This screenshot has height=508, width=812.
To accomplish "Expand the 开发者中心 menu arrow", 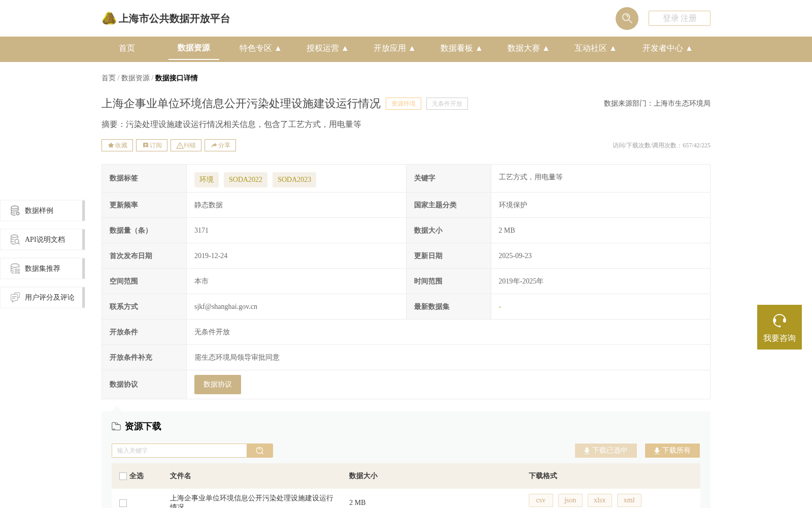I will point(689,48).
